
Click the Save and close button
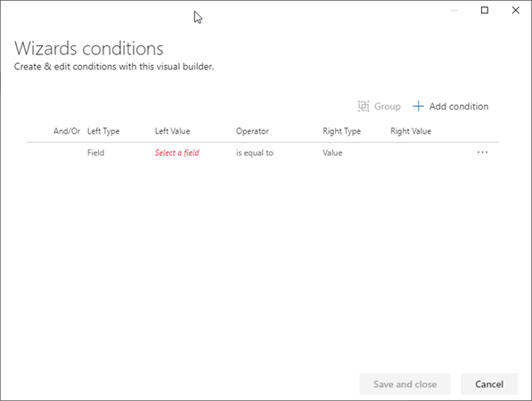point(405,384)
